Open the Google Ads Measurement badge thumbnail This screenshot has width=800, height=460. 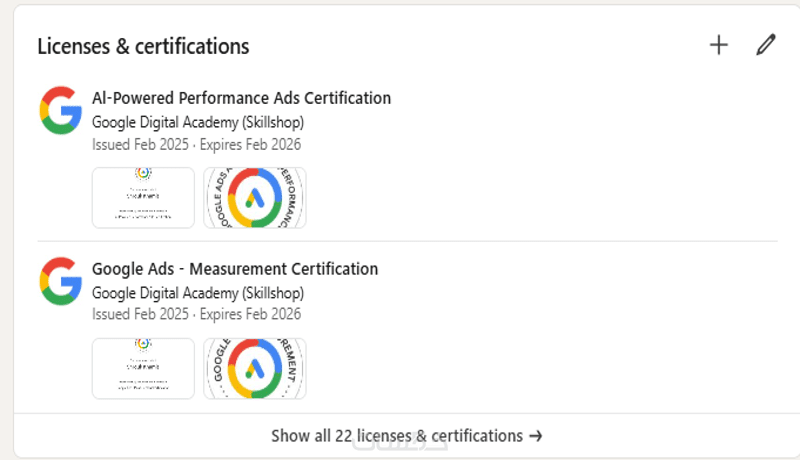coord(255,368)
